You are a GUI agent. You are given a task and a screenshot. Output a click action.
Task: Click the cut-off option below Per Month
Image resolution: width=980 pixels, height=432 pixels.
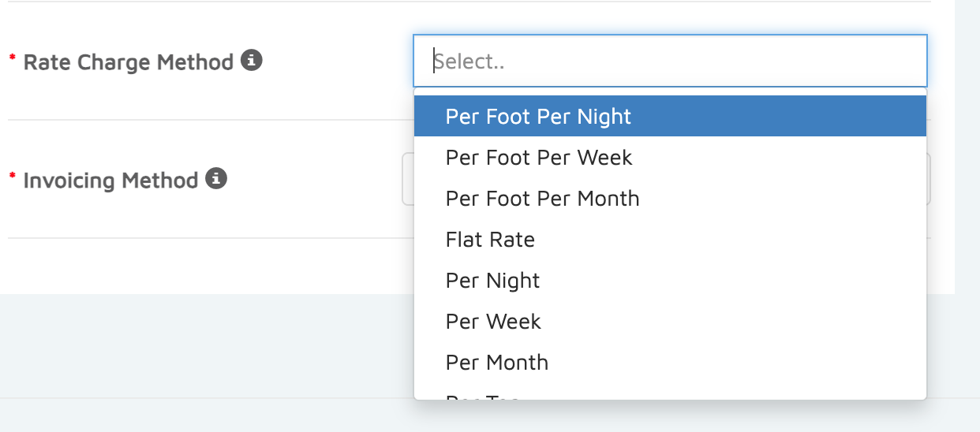point(482,397)
